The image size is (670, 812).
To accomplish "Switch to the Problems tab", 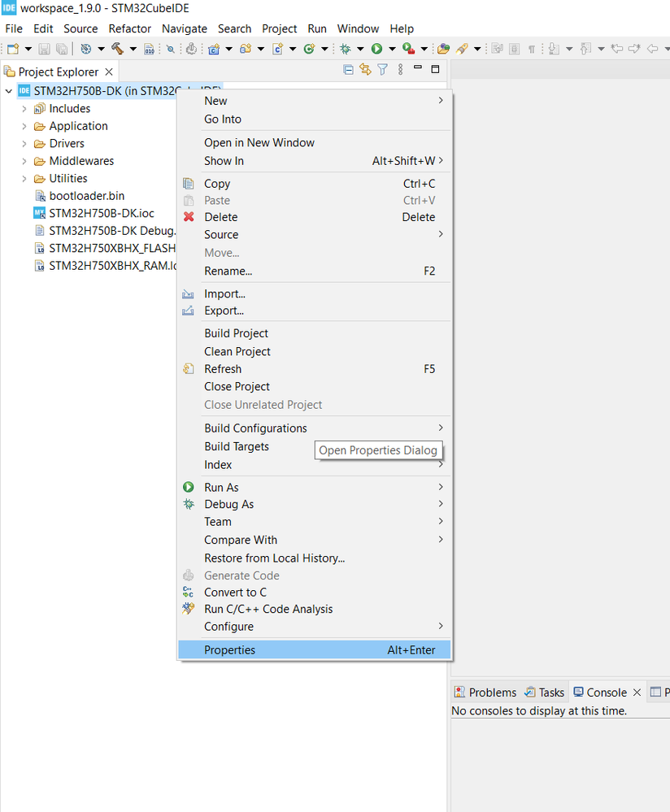I will (x=485, y=693).
